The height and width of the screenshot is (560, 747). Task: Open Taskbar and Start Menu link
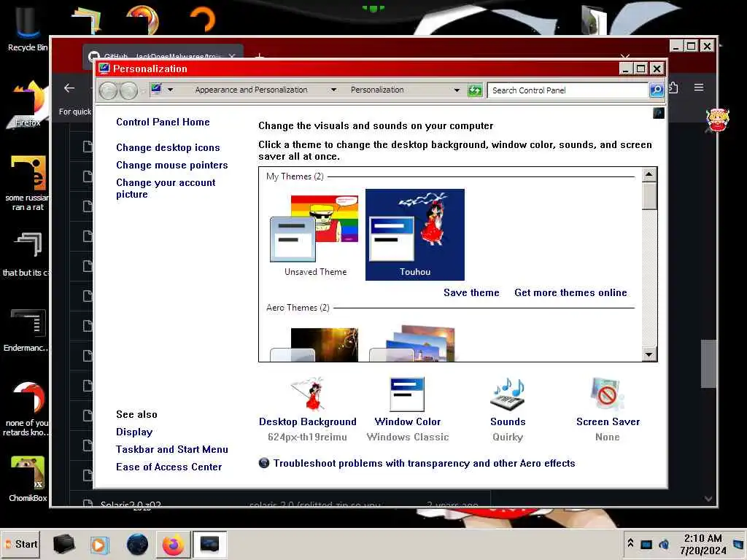(x=172, y=449)
